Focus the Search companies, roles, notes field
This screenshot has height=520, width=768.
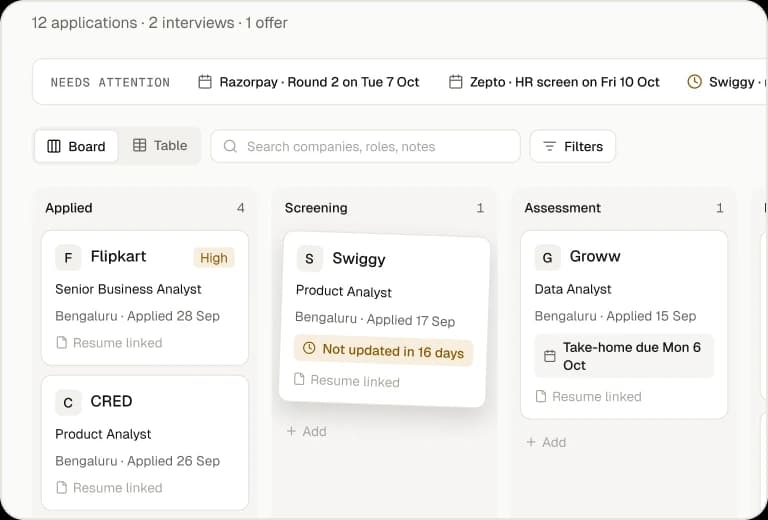pyautogui.click(x=365, y=146)
